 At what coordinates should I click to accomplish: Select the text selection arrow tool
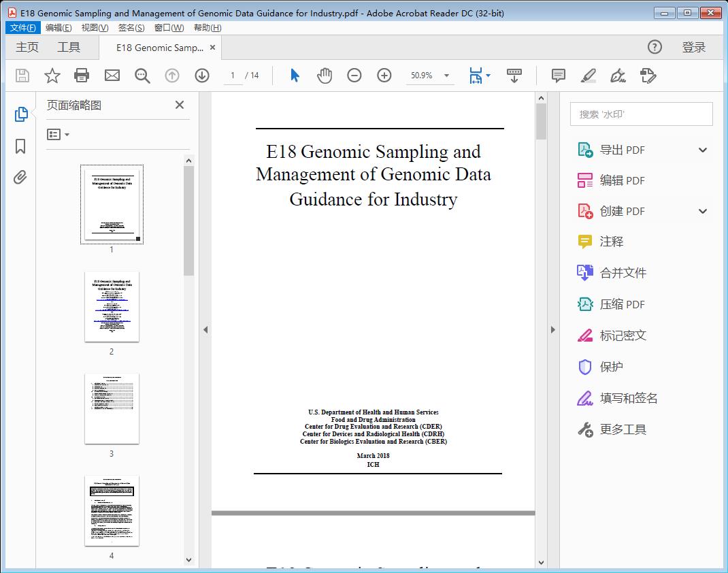point(295,76)
